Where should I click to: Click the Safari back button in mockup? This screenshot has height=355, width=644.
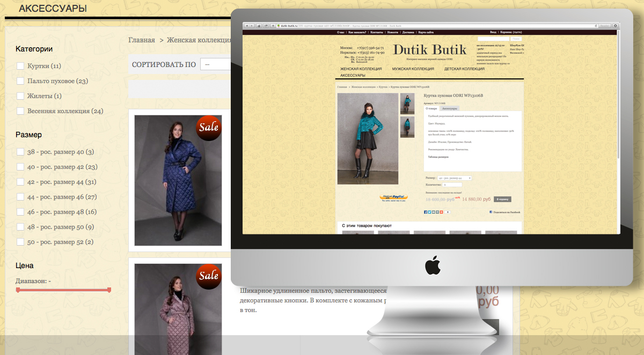click(x=246, y=25)
